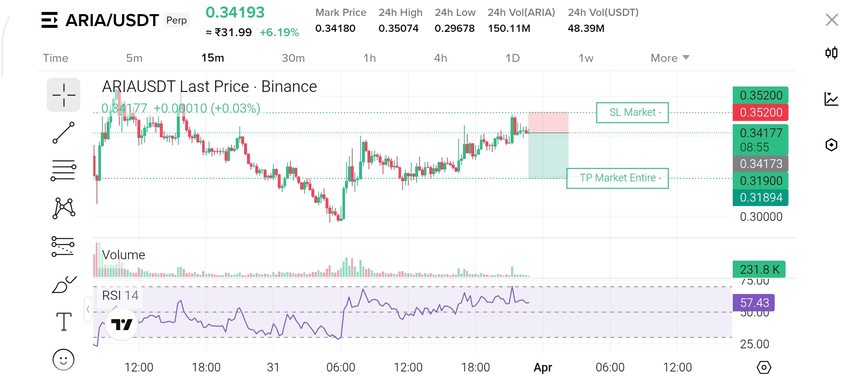This screenshot has height=391, width=868.
Task: Select the brush drawing tool
Action: click(64, 285)
